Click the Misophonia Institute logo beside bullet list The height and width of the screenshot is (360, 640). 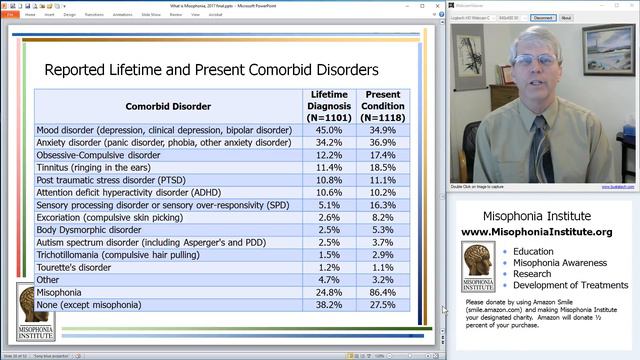pos(478,267)
